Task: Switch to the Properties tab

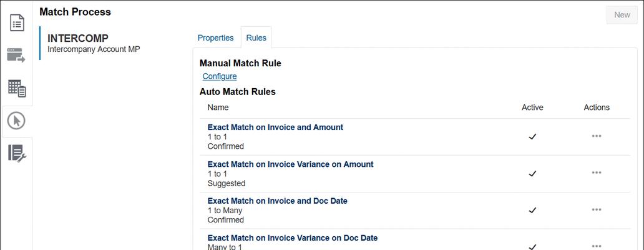Action: tap(216, 38)
